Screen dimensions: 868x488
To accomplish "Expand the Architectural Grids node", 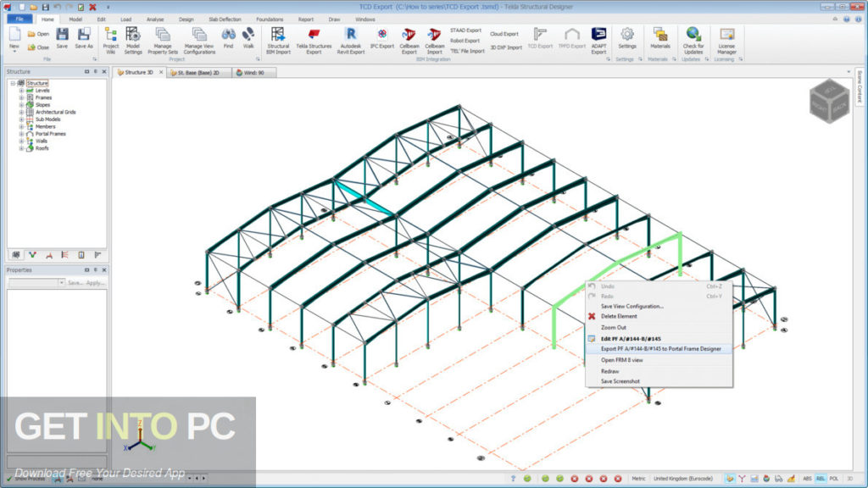I will [21, 112].
